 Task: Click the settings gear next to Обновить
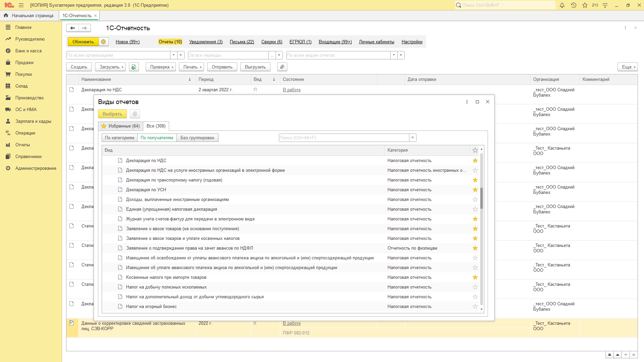click(x=103, y=42)
